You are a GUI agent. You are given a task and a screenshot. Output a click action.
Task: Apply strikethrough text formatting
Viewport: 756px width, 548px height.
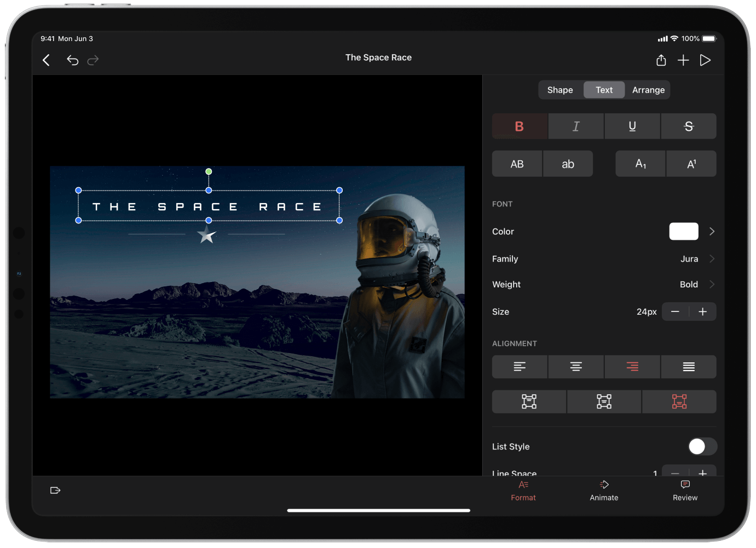pos(688,126)
